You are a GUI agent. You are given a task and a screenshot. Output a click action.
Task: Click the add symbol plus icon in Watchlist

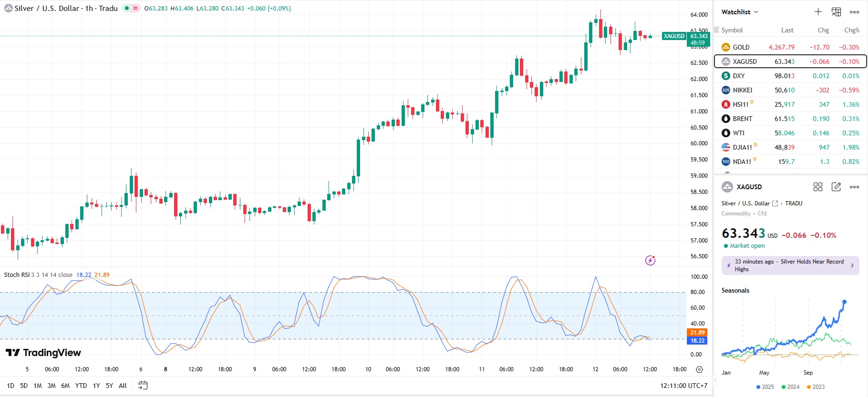818,12
